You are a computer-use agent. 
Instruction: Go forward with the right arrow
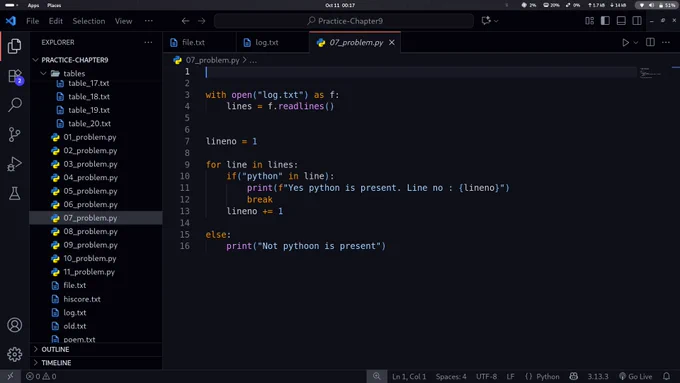(202, 21)
